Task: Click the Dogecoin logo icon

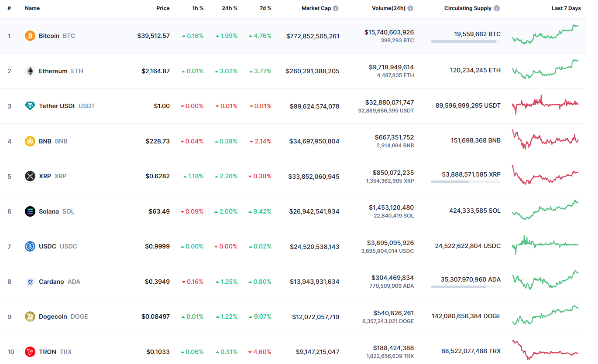Action: coord(30,316)
